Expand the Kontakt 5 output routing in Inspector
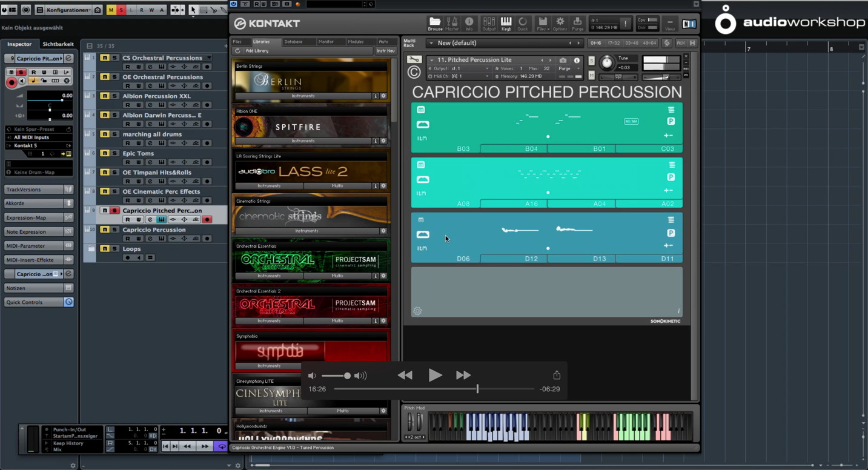The image size is (868, 470). (x=68, y=145)
